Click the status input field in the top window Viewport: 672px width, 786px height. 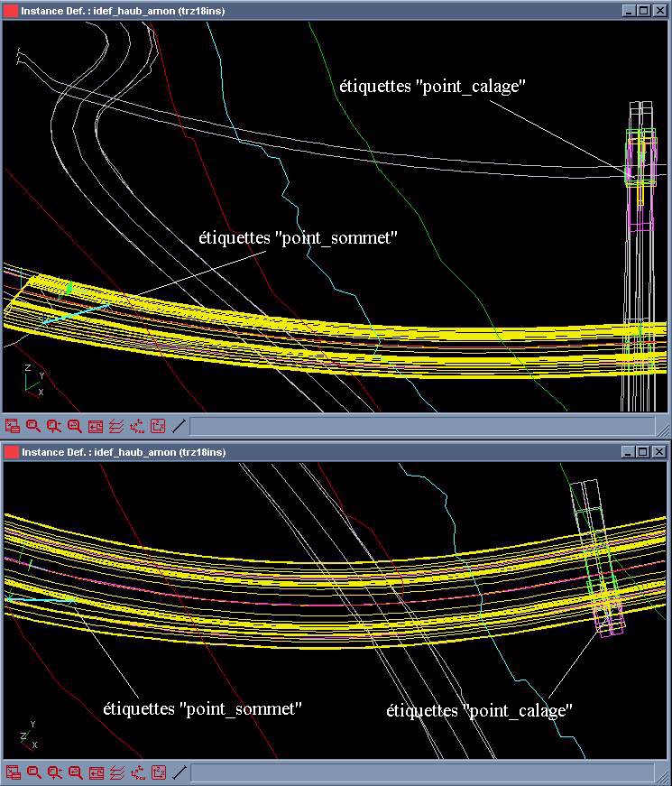click(422, 427)
